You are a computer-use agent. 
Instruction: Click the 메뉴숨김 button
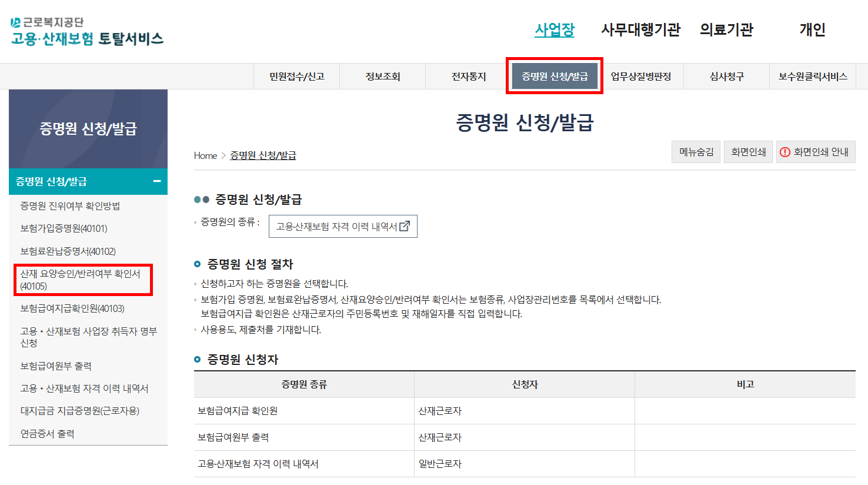(x=696, y=152)
